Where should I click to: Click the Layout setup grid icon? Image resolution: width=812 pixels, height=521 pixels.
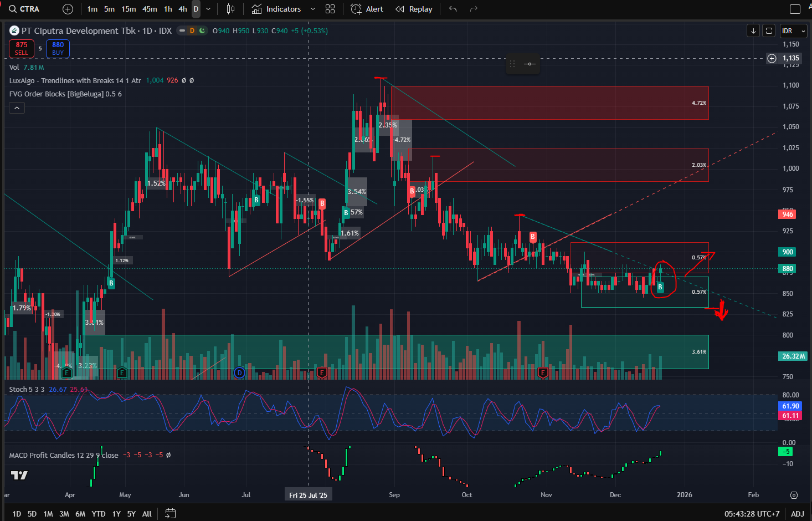coord(330,9)
